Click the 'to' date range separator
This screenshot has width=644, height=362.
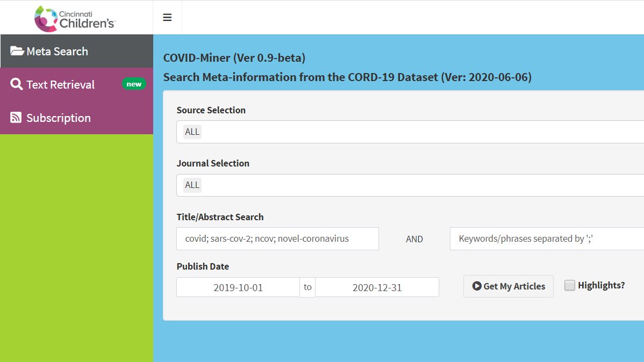point(307,287)
